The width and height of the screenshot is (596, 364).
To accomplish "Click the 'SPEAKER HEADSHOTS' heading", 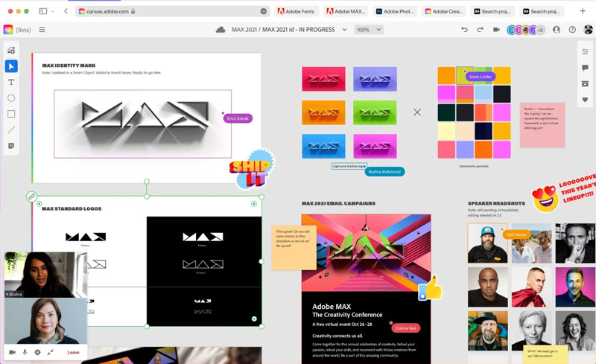I will click(x=496, y=203).
